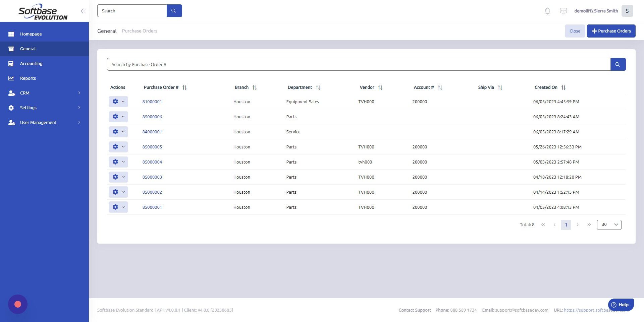Select the Accounting sidebar icon

(11, 63)
